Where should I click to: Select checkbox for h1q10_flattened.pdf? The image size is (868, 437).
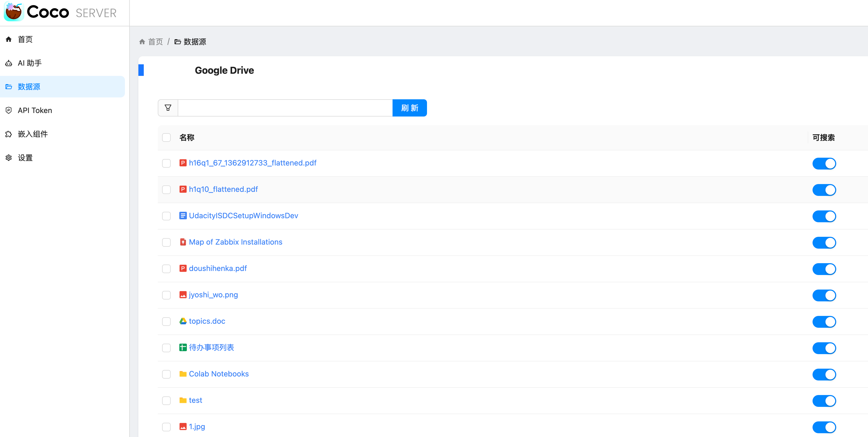[166, 189]
